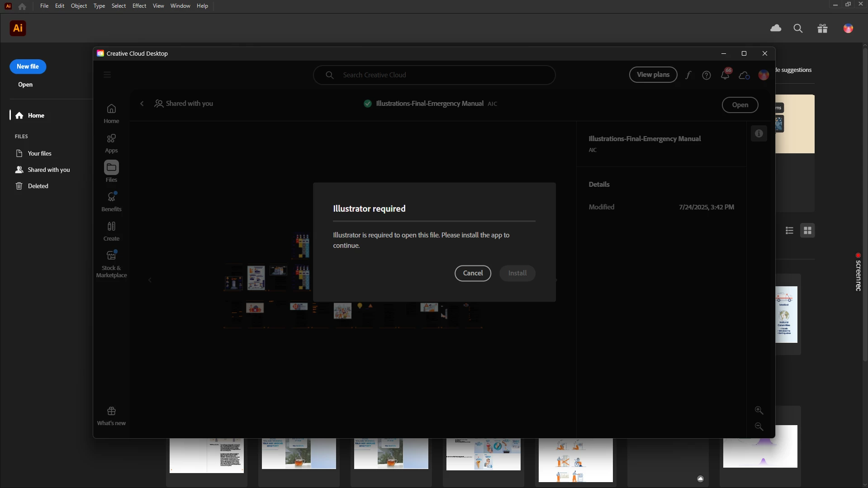This screenshot has width=868, height=488.
Task: Click the Modified date value
Action: [706, 207]
